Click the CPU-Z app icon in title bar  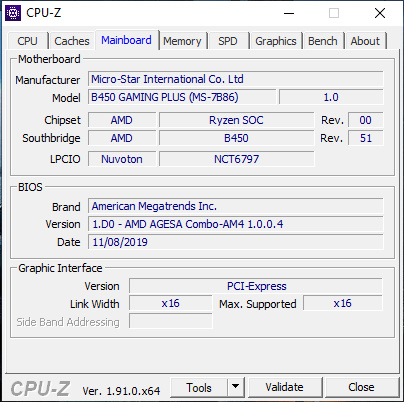click(x=13, y=13)
